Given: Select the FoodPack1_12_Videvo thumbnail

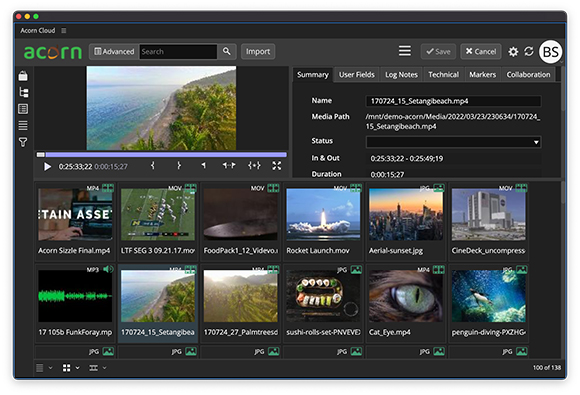Looking at the screenshot, I should tap(240, 215).
